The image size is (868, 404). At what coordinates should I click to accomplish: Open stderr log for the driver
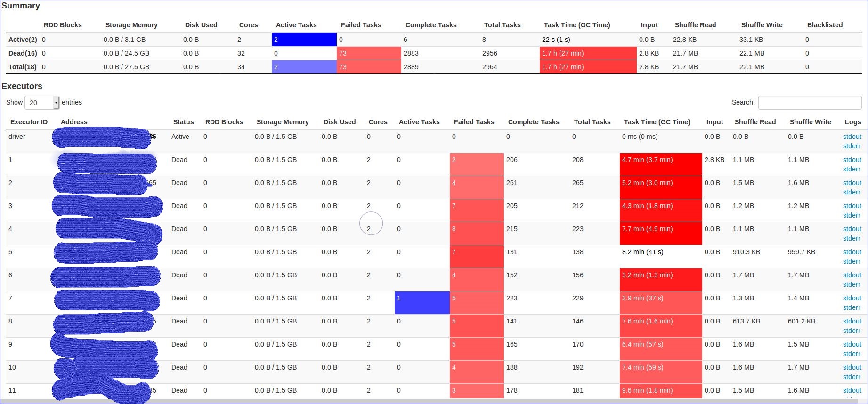[852, 146]
